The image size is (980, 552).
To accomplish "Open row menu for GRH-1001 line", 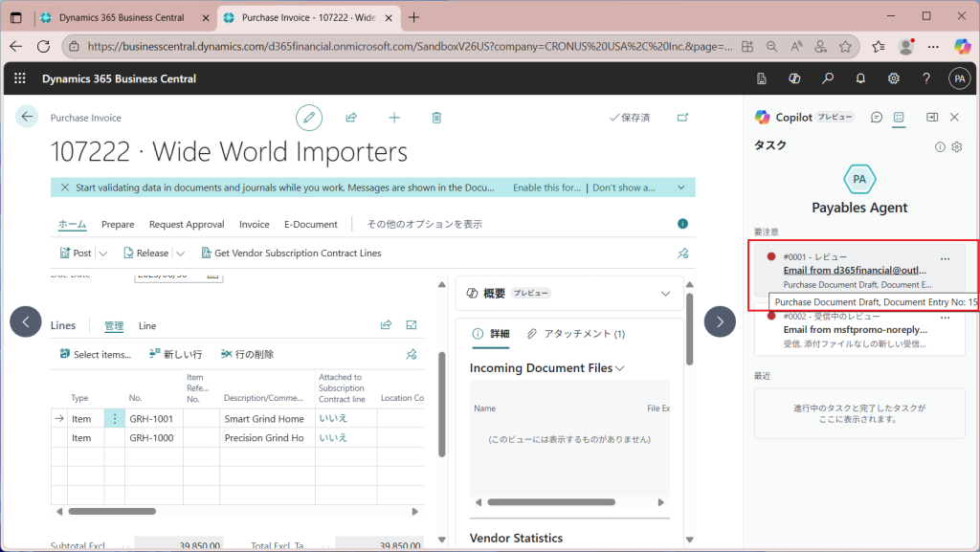I will (x=115, y=418).
